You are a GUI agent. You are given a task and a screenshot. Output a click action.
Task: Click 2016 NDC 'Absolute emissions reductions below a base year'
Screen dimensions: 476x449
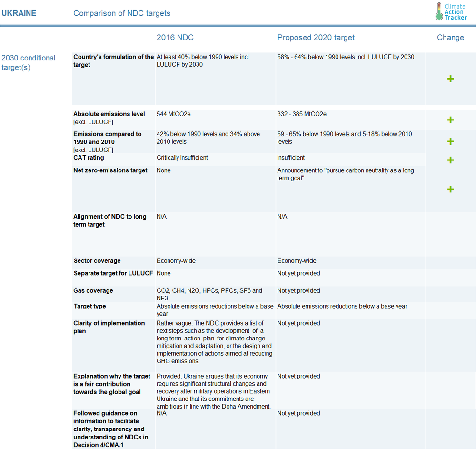215,310
